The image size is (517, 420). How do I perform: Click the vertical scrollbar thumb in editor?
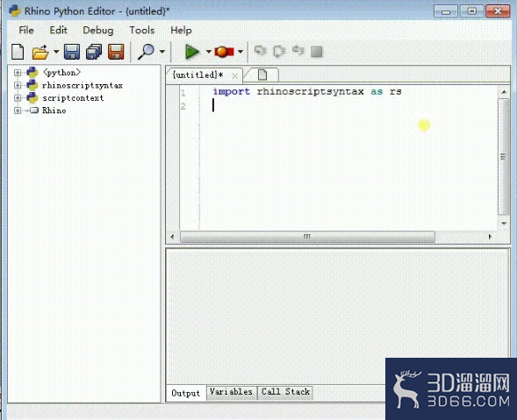click(x=503, y=157)
